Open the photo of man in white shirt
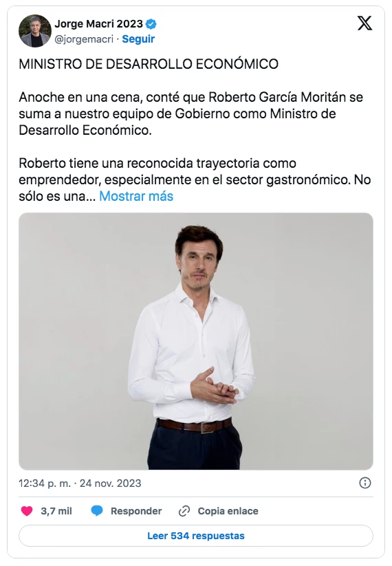 tap(195, 341)
